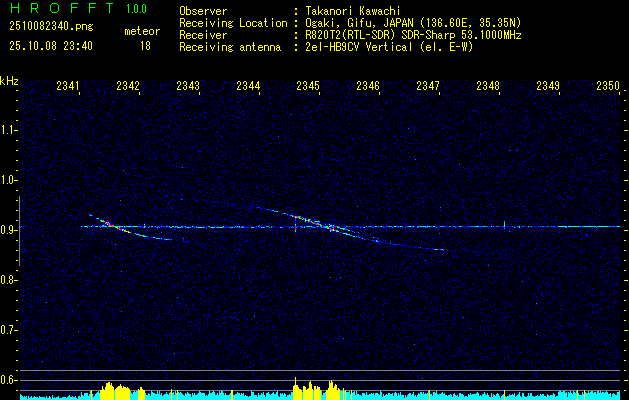
Task: Click the kHz axis unit label
Action: [9, 81]
